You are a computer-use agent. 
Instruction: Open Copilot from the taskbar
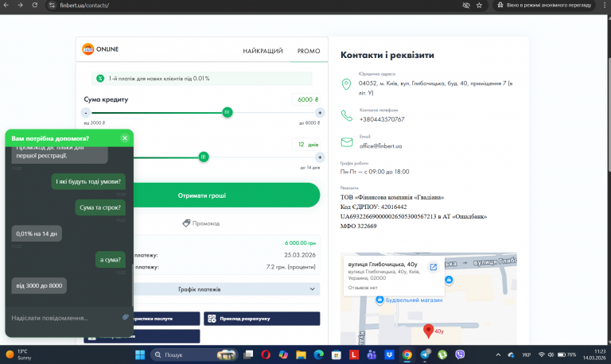pyautogui.click(x=283, y=354)
